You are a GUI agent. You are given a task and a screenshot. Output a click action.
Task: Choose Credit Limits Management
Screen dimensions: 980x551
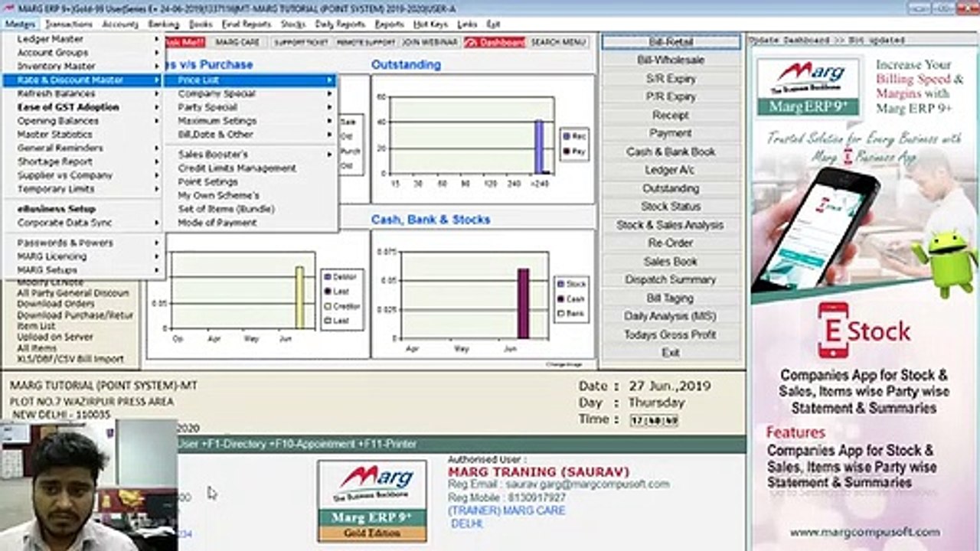click(250, 168)
